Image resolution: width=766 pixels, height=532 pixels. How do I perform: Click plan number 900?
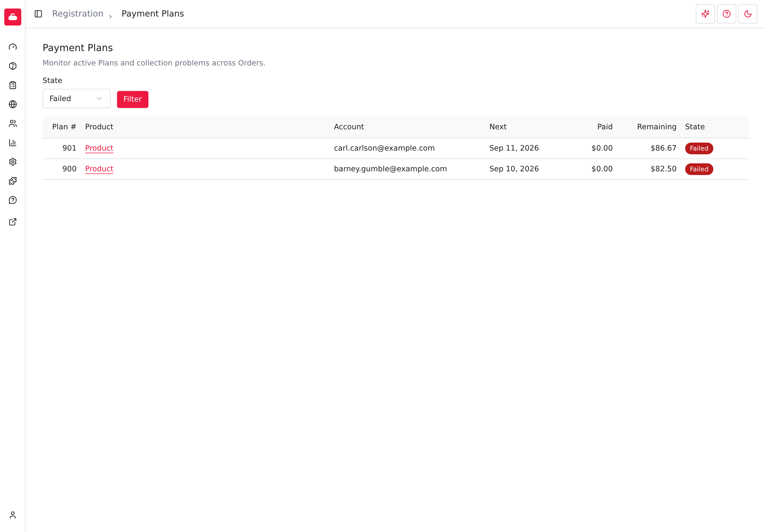pos(69,169)
